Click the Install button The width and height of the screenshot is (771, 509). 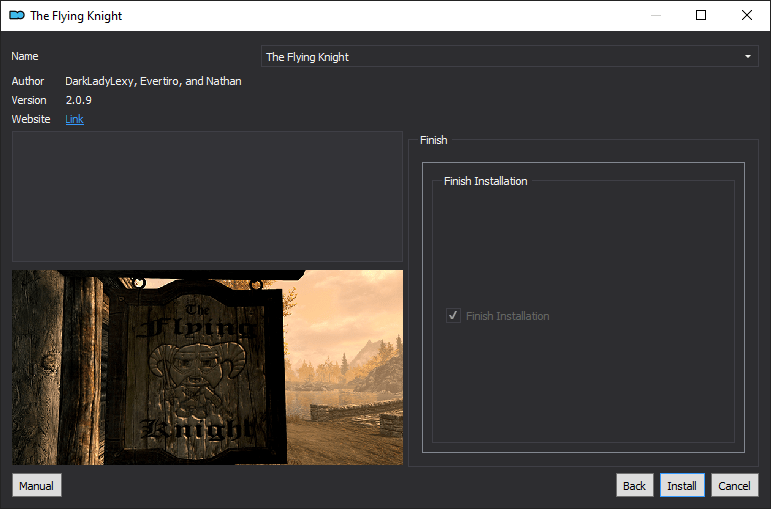pyautogui.click(x=682, y=485)
